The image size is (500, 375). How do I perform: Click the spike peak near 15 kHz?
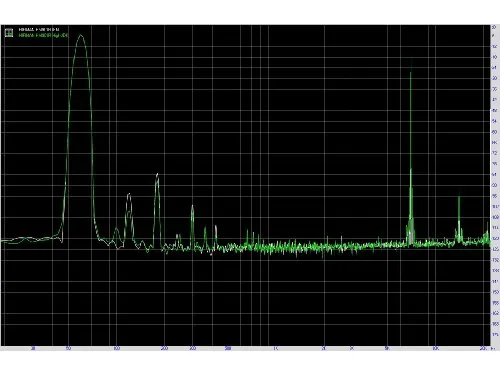pos(459,197)
